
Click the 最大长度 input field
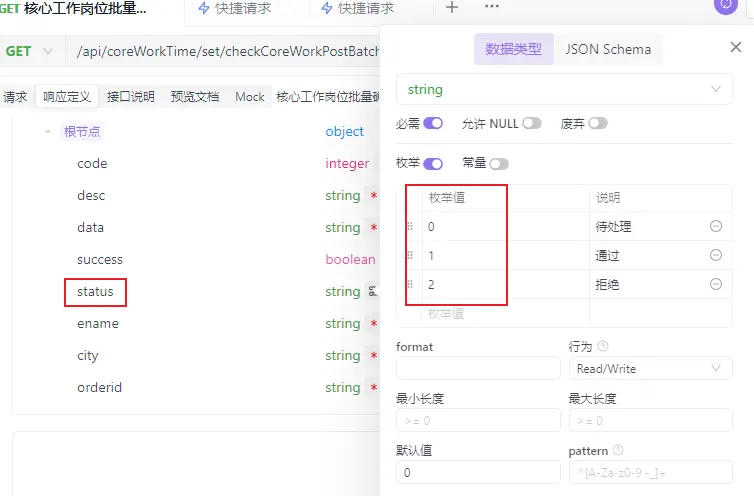pos(651,420)
